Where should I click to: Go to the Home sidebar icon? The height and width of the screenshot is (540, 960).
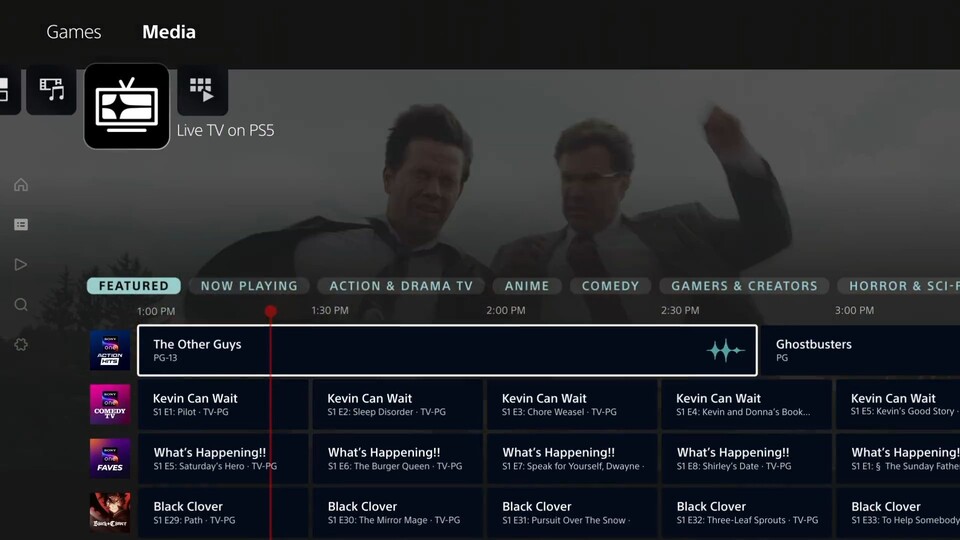[21, 185]
